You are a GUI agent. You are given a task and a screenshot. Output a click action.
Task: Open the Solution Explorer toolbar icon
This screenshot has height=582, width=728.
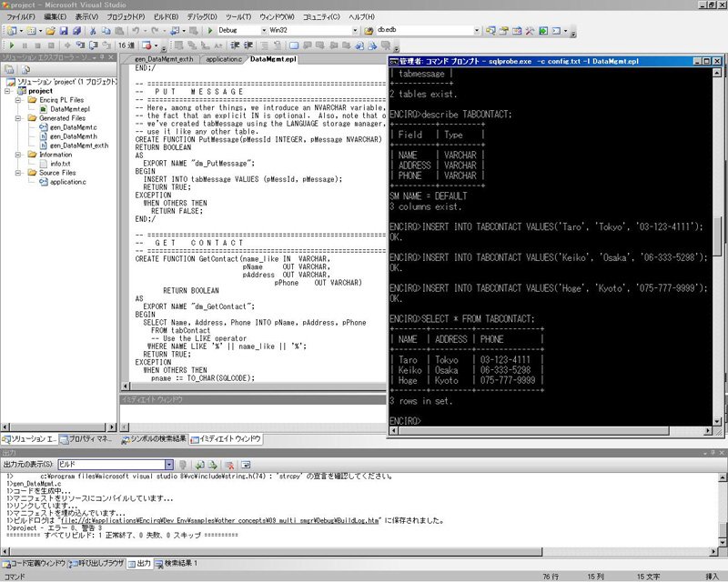point(490,31)
